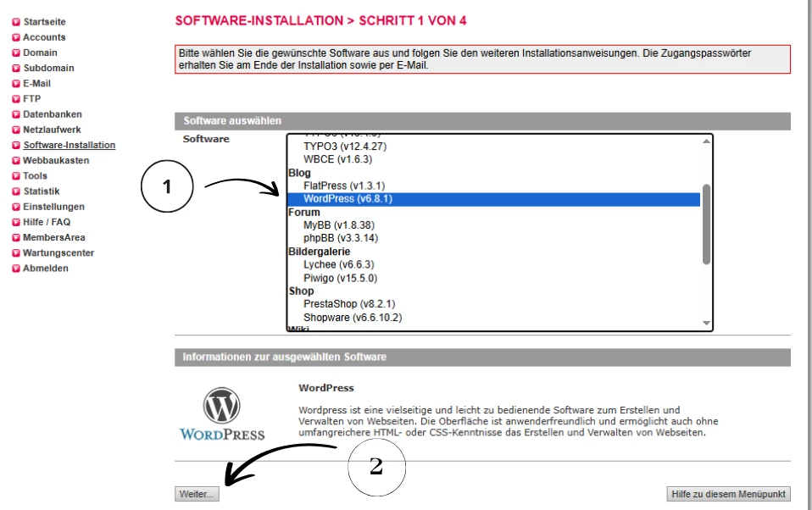The width and height of the screenshot is (812, 510).
Task: Click the red arrow icon beside Hilfe / FAQ
Action: pyautogui.click(x=16, y=222)
